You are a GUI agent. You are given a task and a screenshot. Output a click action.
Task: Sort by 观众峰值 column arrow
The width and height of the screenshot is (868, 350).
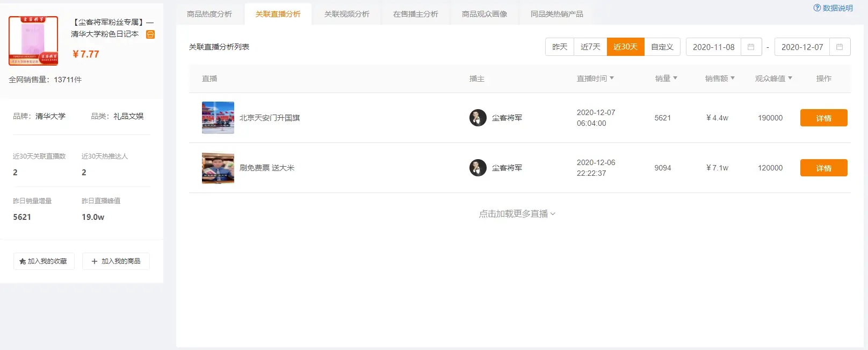[x=790, y=78]
